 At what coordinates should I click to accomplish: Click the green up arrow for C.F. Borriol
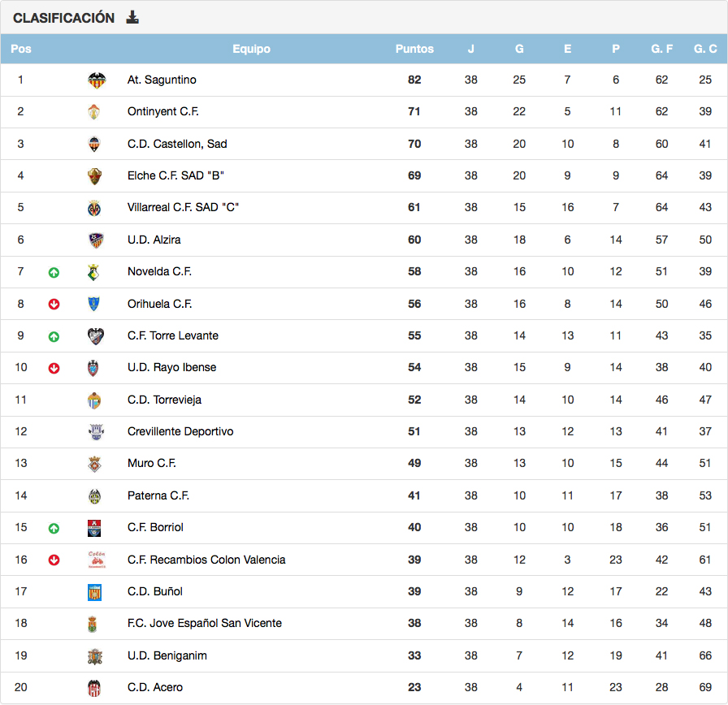54,528
